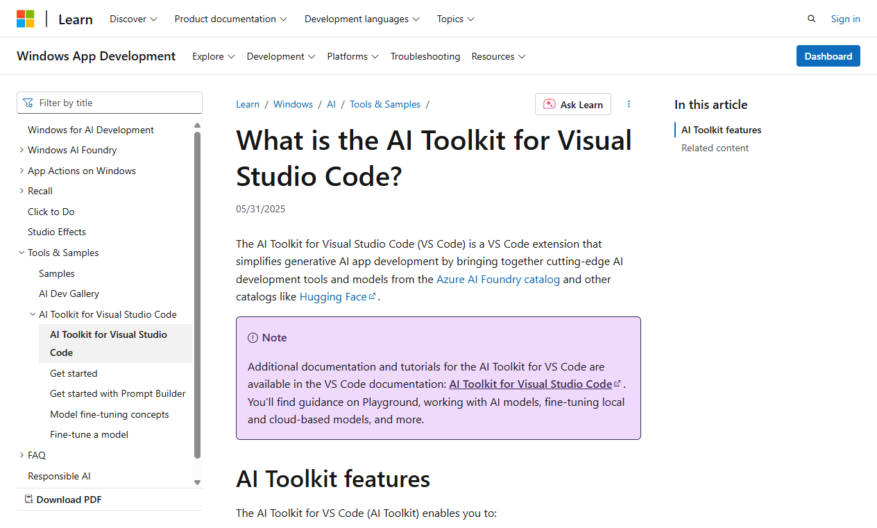Open the Dashboard button
The height and width of the screenshot is (528, 877).
click(x=828, y=56)
